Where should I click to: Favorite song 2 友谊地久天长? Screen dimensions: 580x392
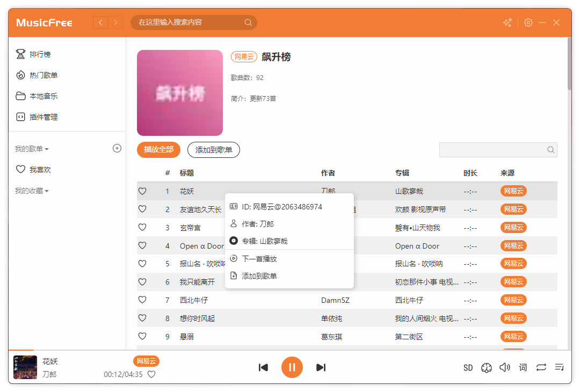tap(142, 209)
